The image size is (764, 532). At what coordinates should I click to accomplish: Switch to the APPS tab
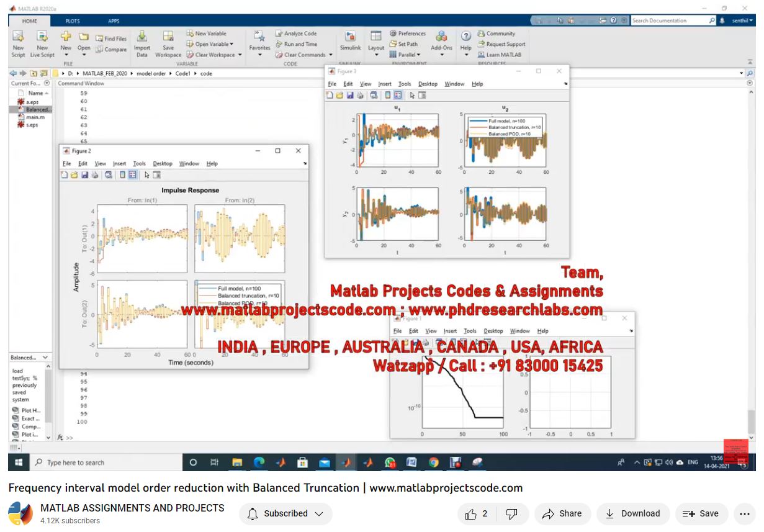click(x=114, y=20)
